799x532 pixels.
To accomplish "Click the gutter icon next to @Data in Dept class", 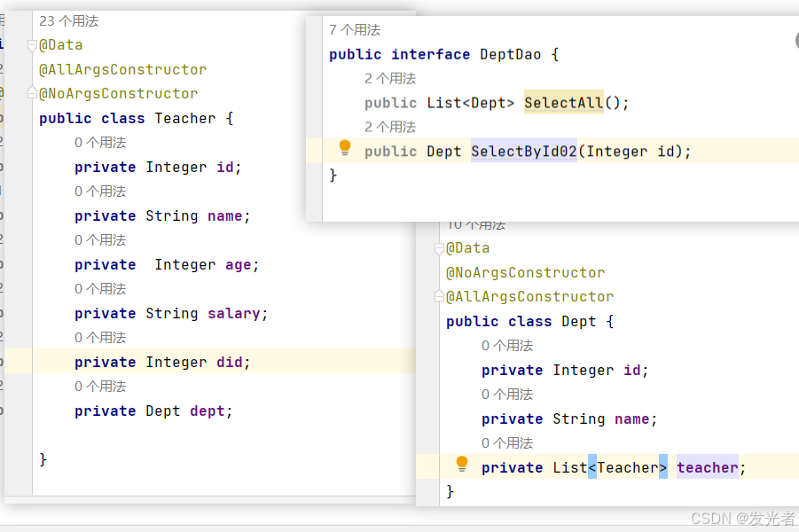I will [x=437, y=248].
